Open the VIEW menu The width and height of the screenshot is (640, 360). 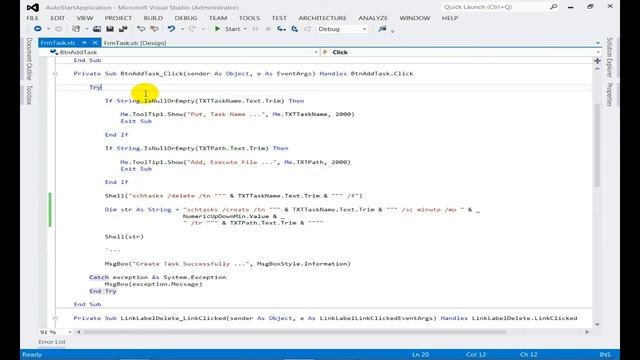tap(85, 18)
